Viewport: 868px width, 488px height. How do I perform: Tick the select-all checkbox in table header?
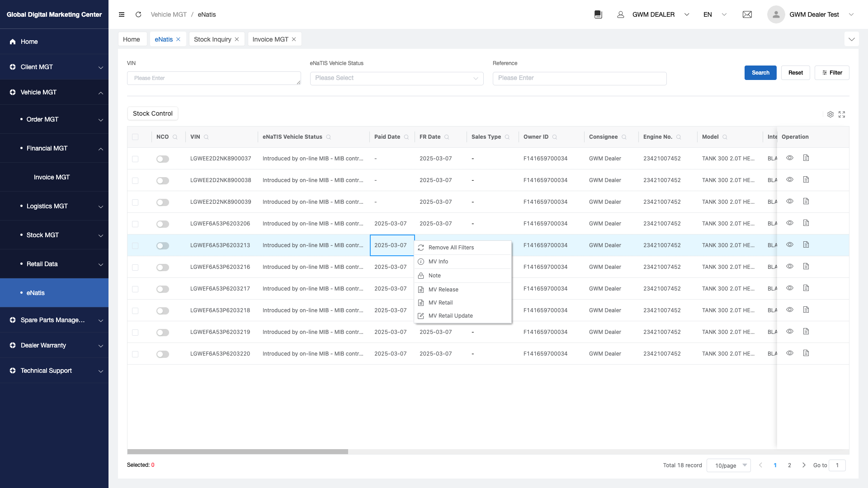tap(135, 137)
